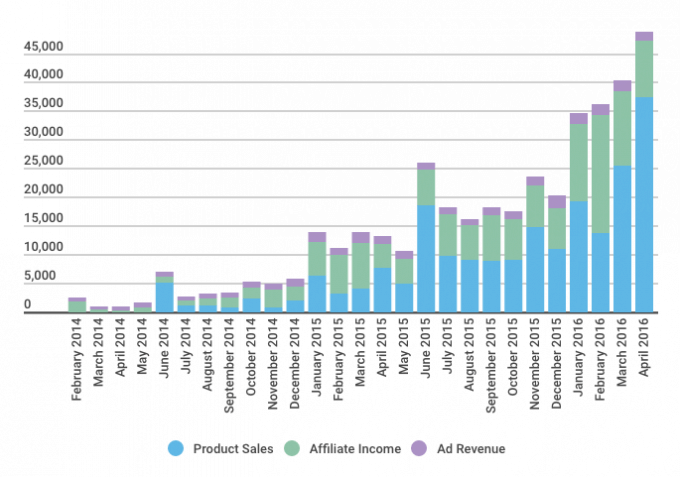The image size is (680, 477).
Task: Click the 35,000 y-axis label
Action: (x=43, y=103)
